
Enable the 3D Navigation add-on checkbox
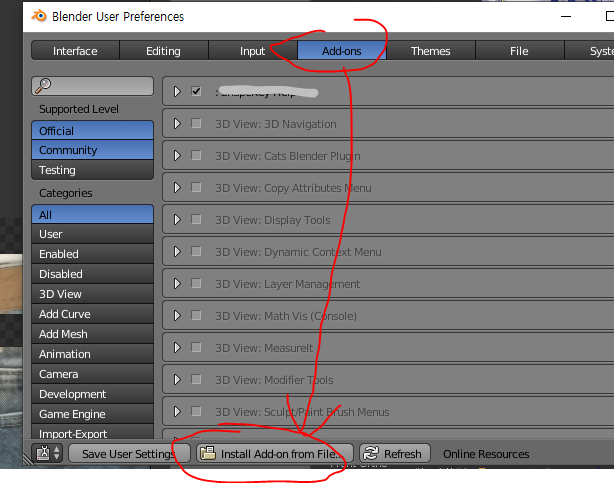[196, 123]
